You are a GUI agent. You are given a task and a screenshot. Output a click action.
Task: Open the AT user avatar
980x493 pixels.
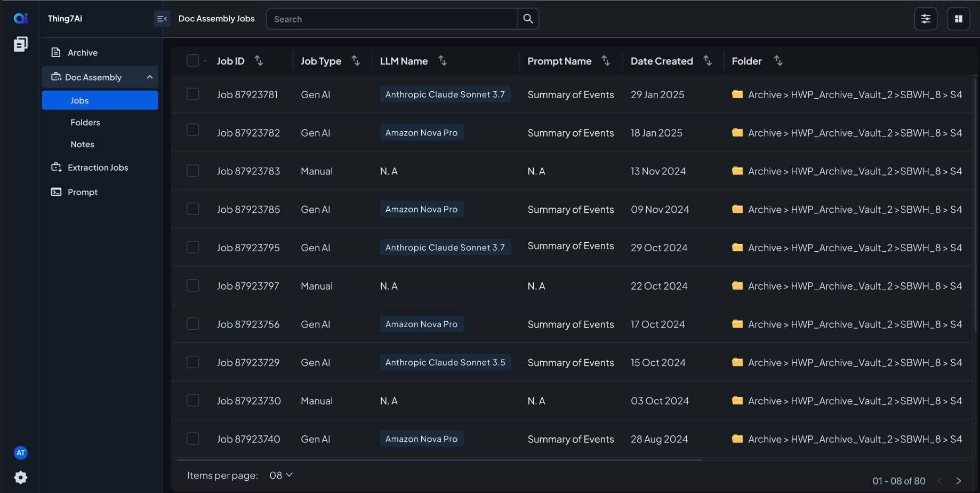[20, 453]
